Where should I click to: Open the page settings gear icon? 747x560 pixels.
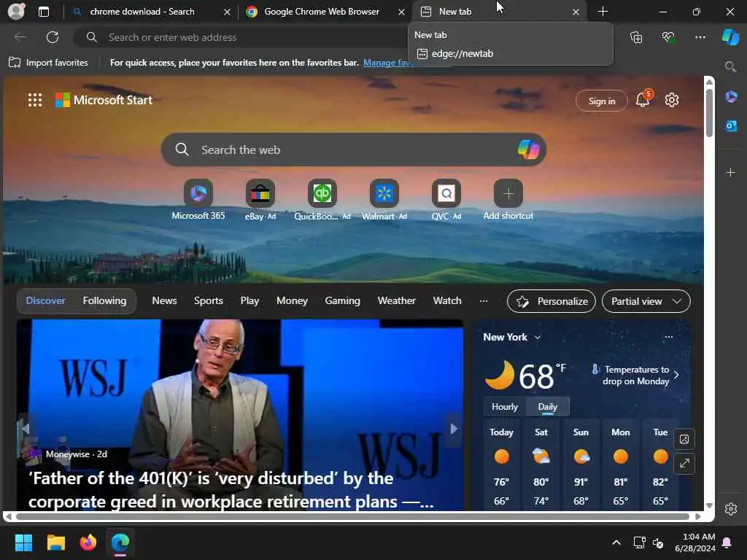pyautogui.click(x=672, y=100)
